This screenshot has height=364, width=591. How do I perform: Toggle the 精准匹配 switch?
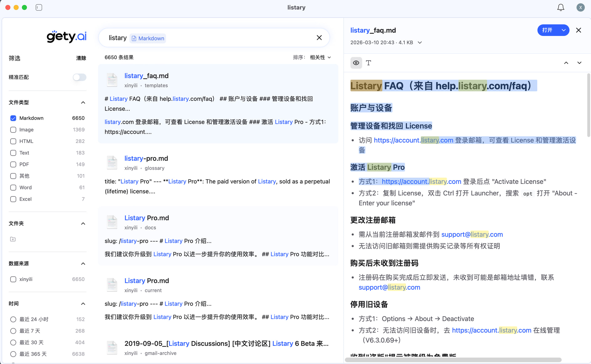79,77
